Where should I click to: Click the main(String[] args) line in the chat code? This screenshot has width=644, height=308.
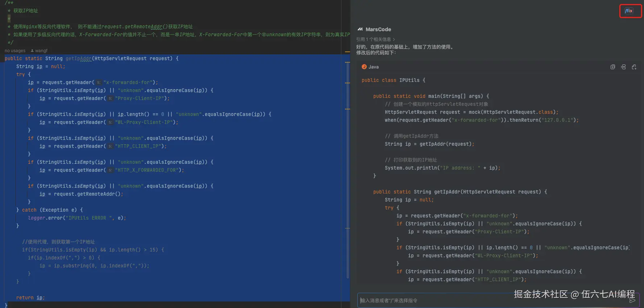(x=431, y=96)
